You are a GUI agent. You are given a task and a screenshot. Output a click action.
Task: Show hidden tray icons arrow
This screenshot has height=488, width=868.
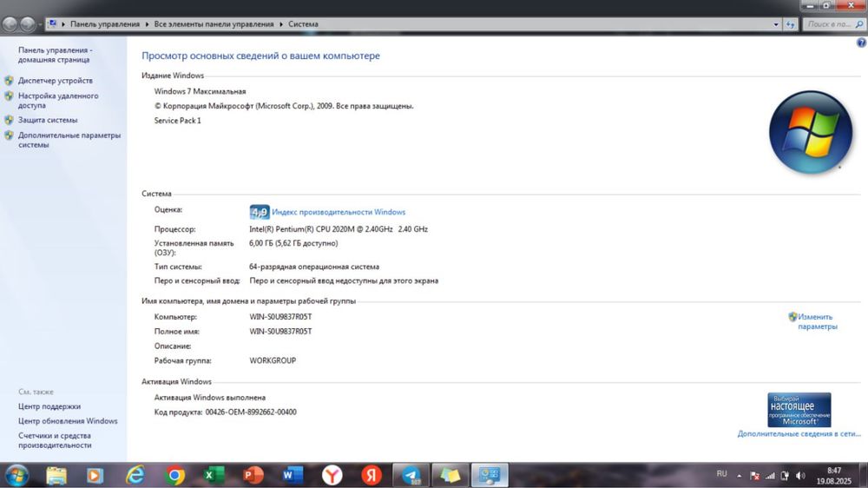tap(739, 475)
